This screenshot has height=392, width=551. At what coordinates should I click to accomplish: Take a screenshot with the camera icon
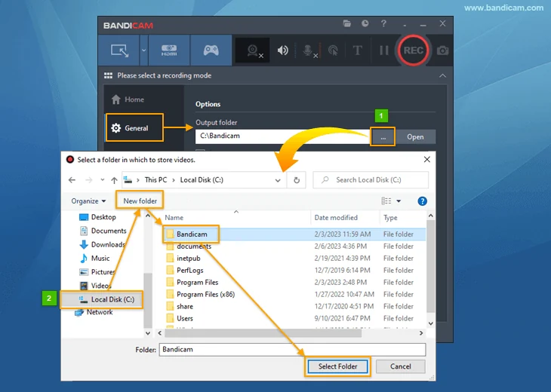(x=443, y=51)
